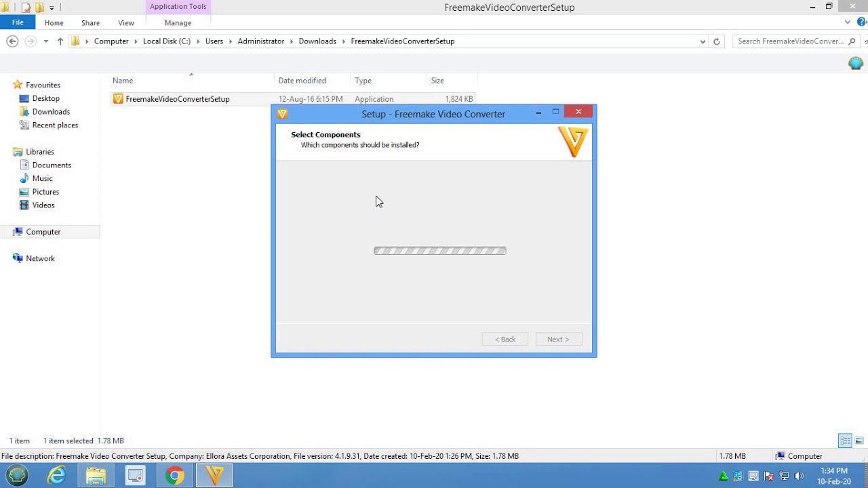Select the Freemake setup taskbar icon
Screen dimensions: 868x488
tap(214, 475)
